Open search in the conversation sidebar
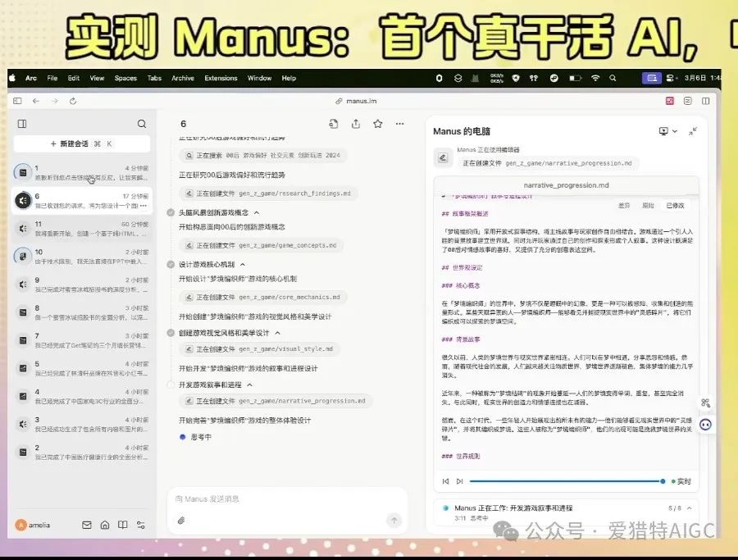 pyautogui.click(x=142, y=124)
